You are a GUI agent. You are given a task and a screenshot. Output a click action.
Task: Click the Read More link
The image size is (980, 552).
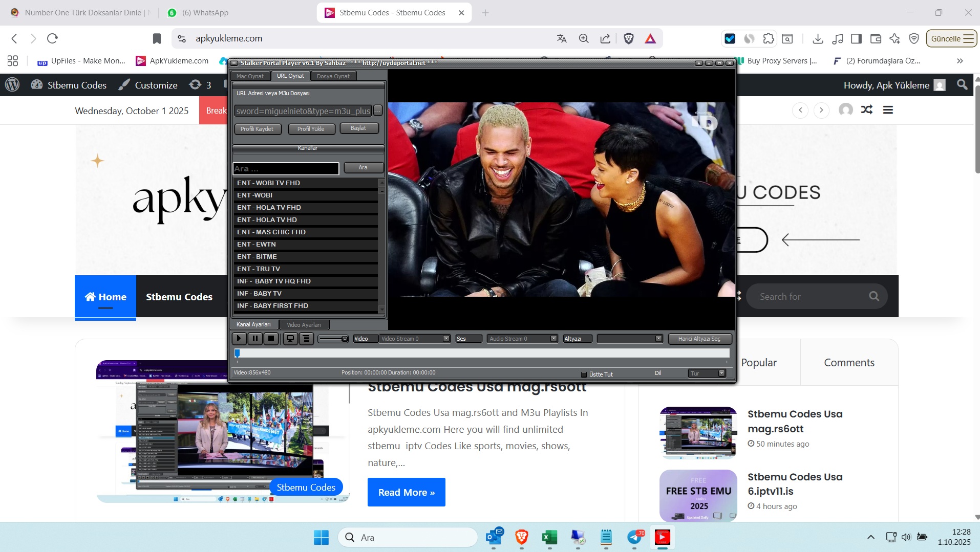[407, 492]
